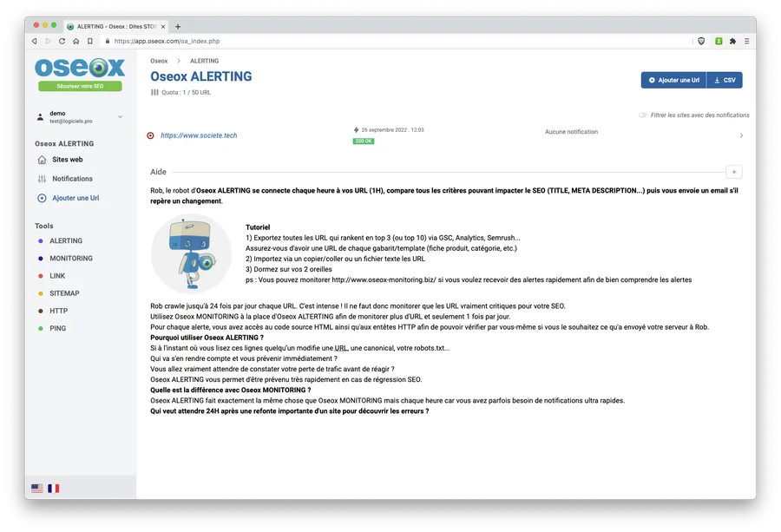Image resolution: width=781 pixels, height=532 pixels.
Task: Click the browser forward arrow
Action: (48, 42)
